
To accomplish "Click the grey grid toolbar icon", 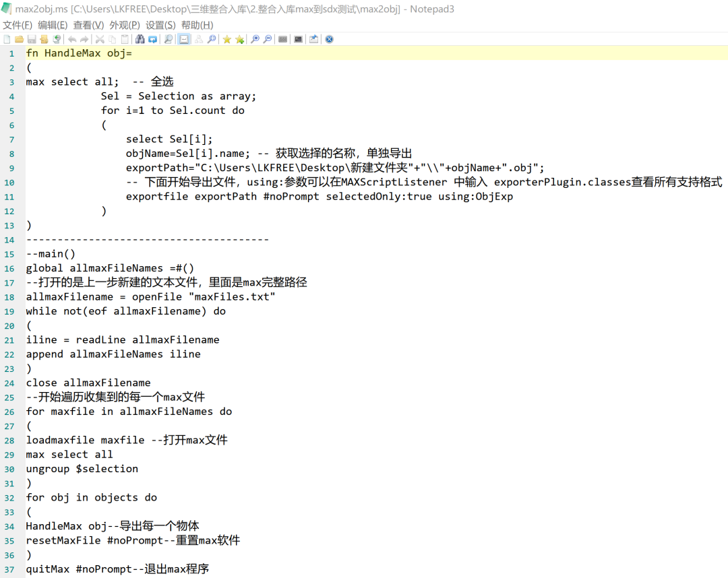I will pos(282,40).
